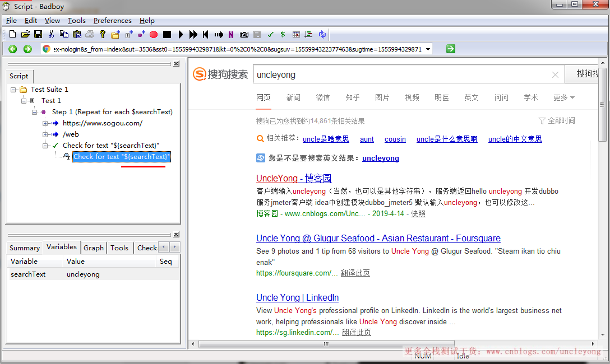Play all with the double triangle button
This screenshot has height=364, width=610.
193,34
